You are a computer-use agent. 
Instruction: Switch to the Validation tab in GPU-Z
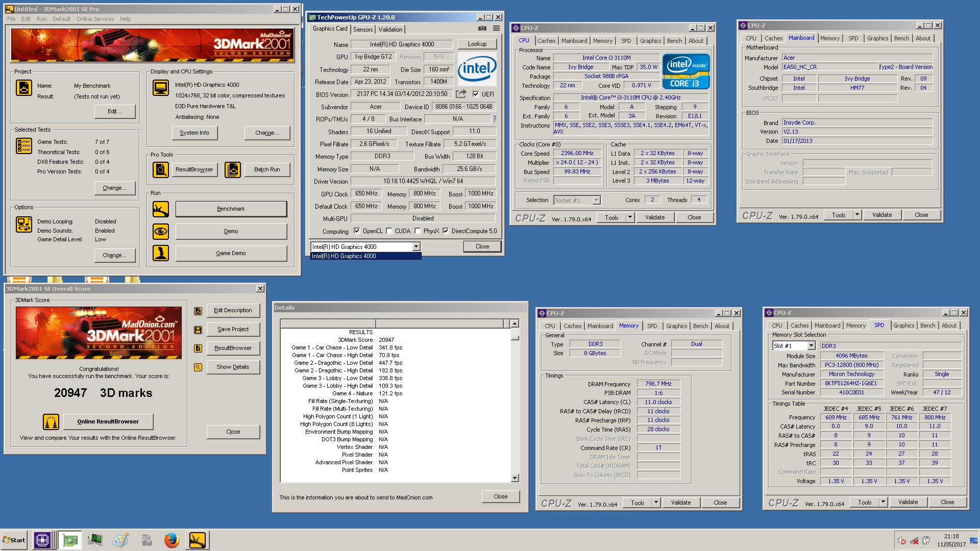(x=390, y=30)
